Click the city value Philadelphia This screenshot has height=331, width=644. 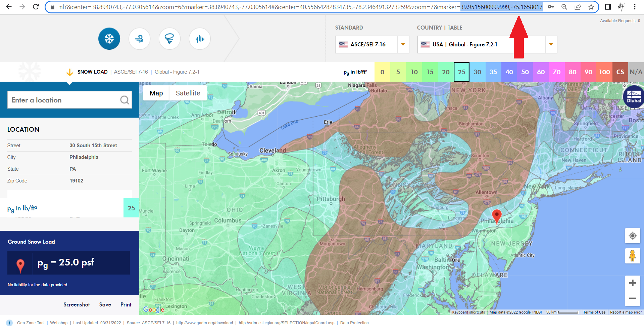coord(84,157)
